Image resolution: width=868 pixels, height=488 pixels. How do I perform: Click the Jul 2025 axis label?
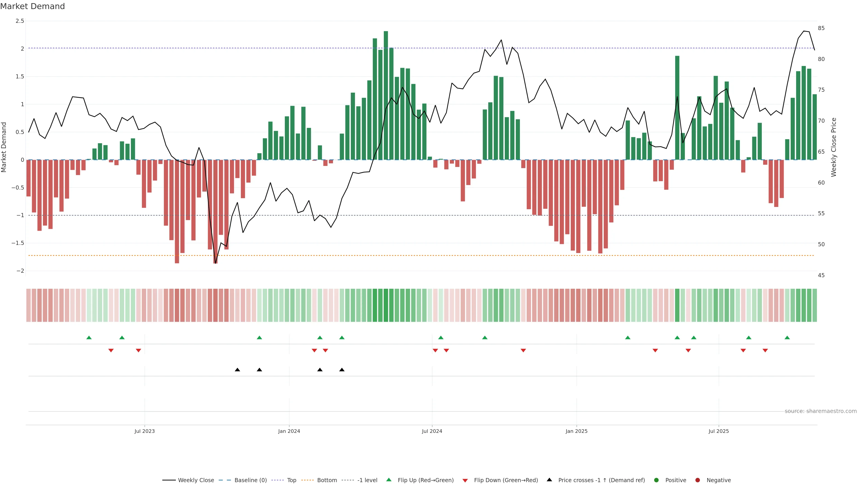point(718,431)
